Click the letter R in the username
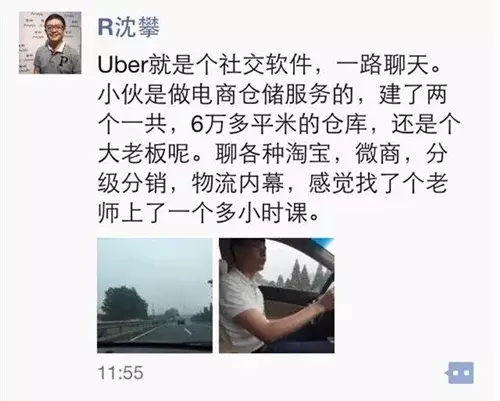 coord(106,27)
